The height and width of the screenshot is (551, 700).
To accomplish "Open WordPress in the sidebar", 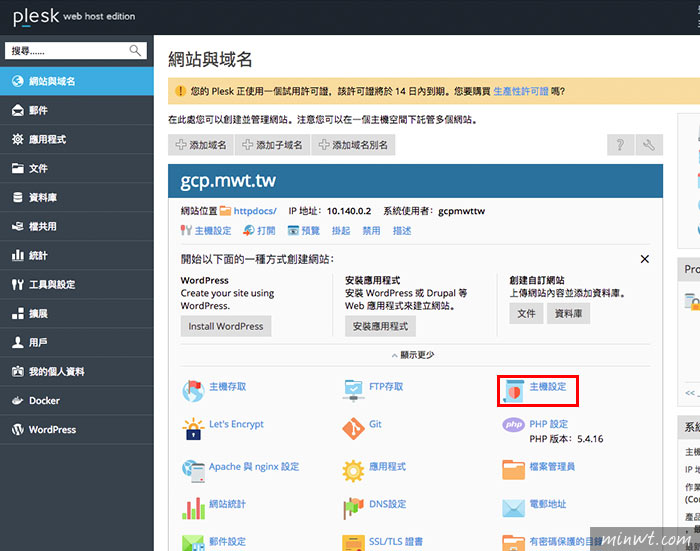I will click(77, 430).
